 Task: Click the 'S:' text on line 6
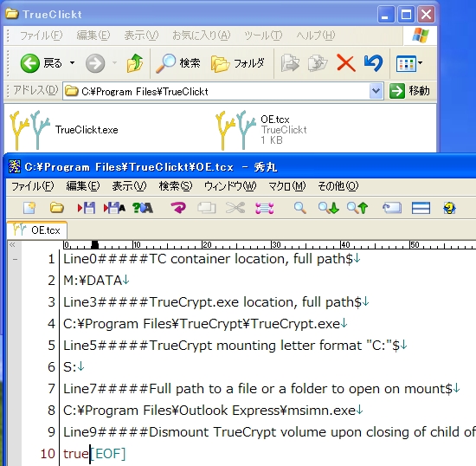tap(70, 367)
